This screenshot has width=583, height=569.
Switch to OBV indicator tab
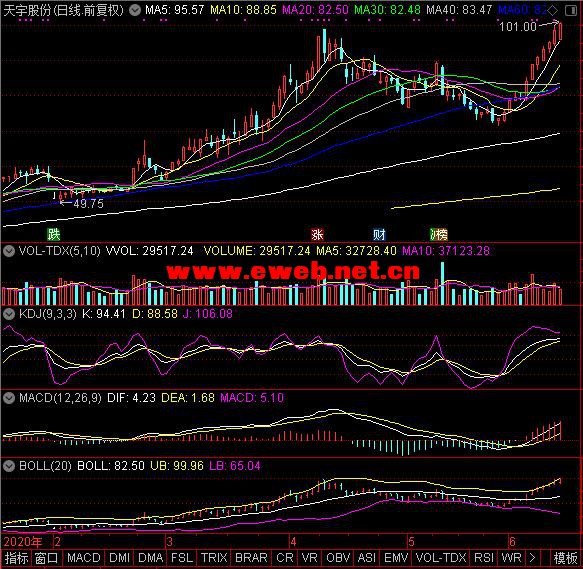337,558
